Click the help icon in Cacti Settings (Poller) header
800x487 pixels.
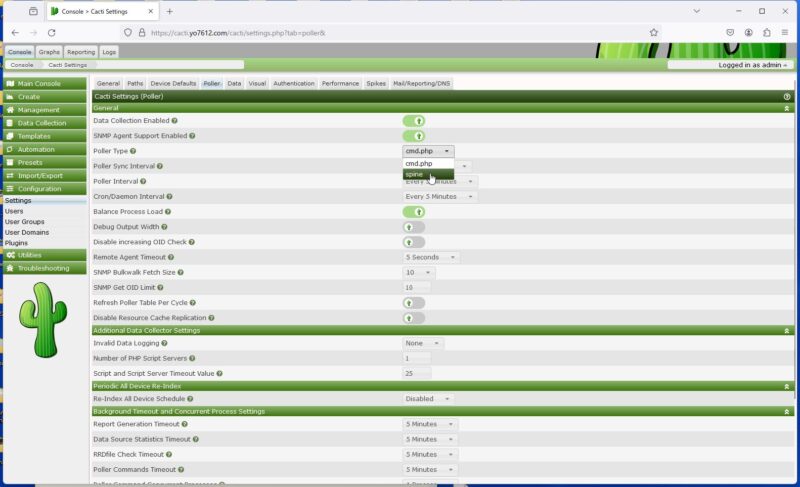(x=787, y=96)
